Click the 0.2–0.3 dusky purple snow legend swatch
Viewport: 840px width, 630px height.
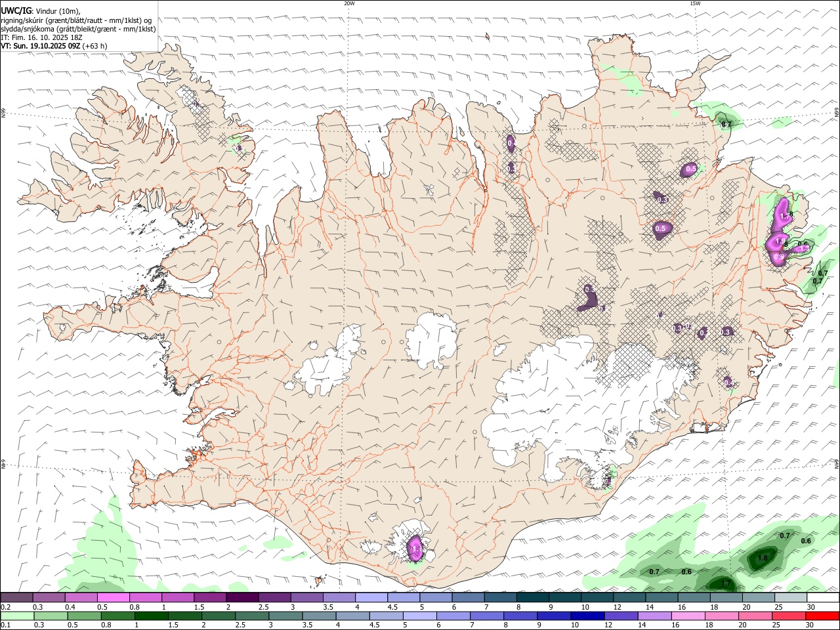pos(16,597)
